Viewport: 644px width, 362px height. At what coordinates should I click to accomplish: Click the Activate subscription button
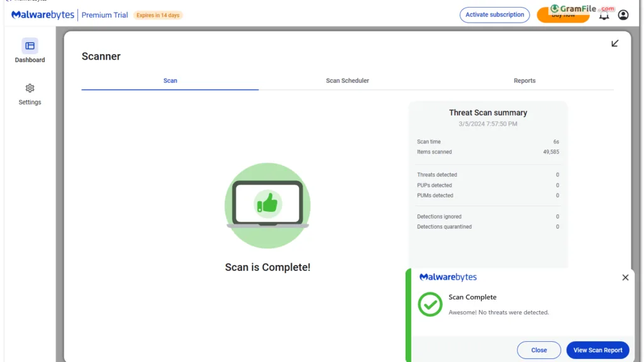(x=494, y=15)
